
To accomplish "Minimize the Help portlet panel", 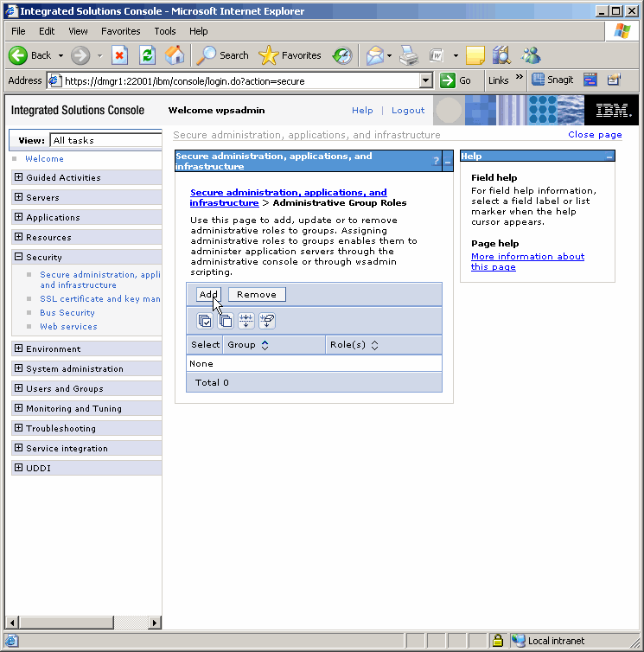I will pyautogui.click(x=609, y=157).
